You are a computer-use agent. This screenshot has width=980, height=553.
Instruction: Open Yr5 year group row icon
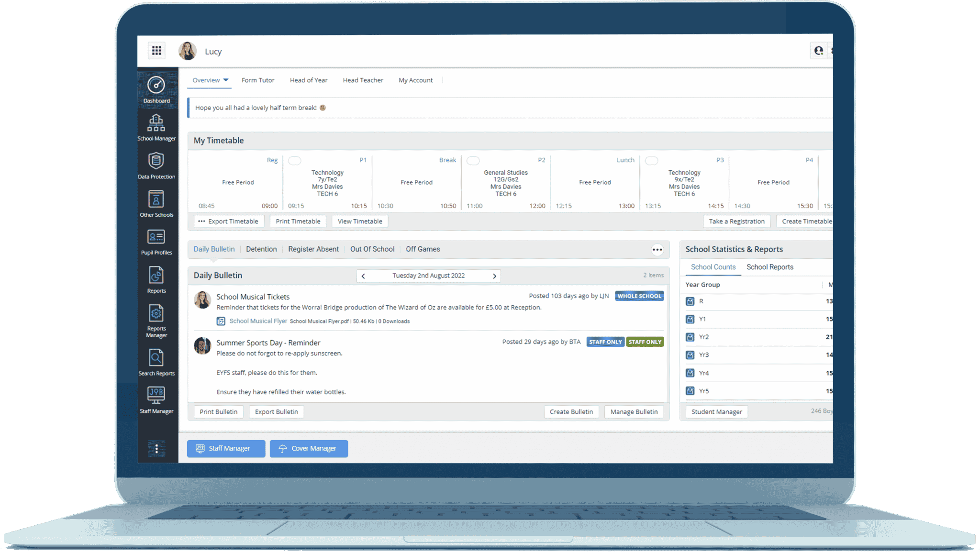tap(690, 391)
